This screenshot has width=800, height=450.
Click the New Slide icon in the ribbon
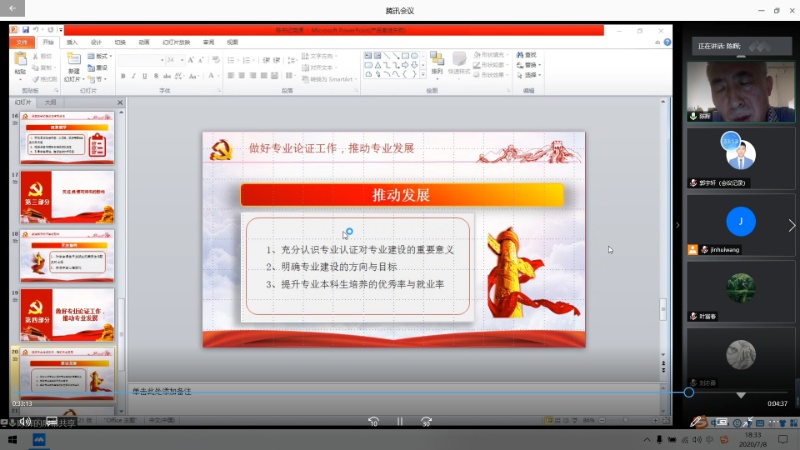pos(73,64)
